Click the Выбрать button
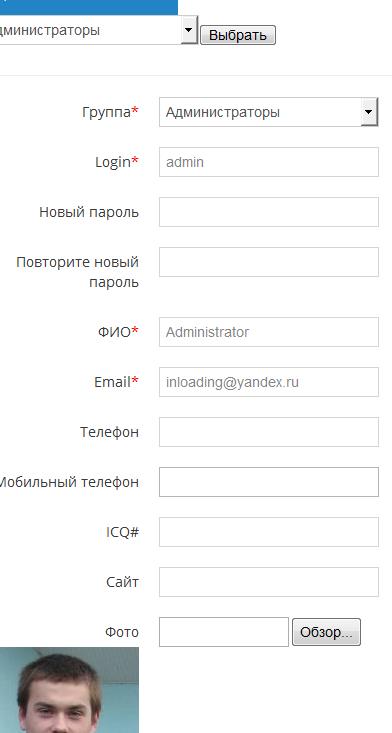The image size is (392, 733). click(238, 35)
